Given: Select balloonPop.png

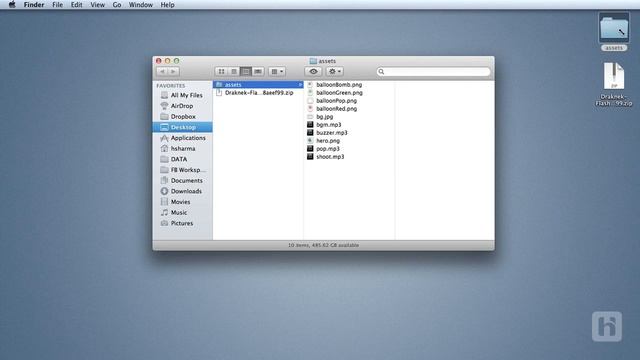Looking at the screenshot, I should pyautogui.click(x=336, y=100).
